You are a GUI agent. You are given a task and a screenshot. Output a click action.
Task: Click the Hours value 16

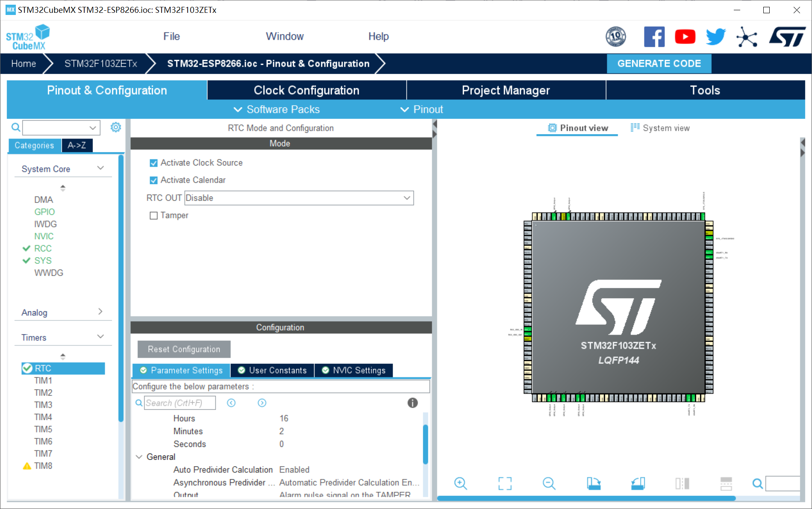[284, 418]
